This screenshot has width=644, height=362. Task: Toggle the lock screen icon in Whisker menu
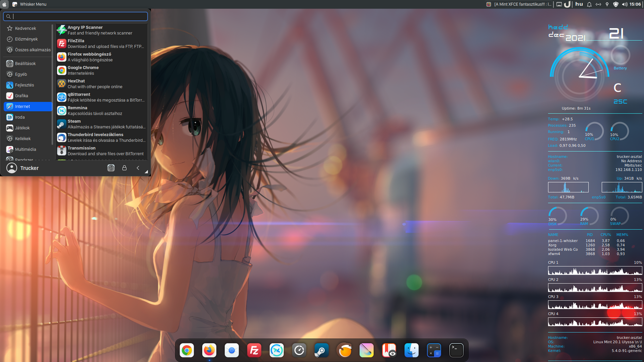124,167
